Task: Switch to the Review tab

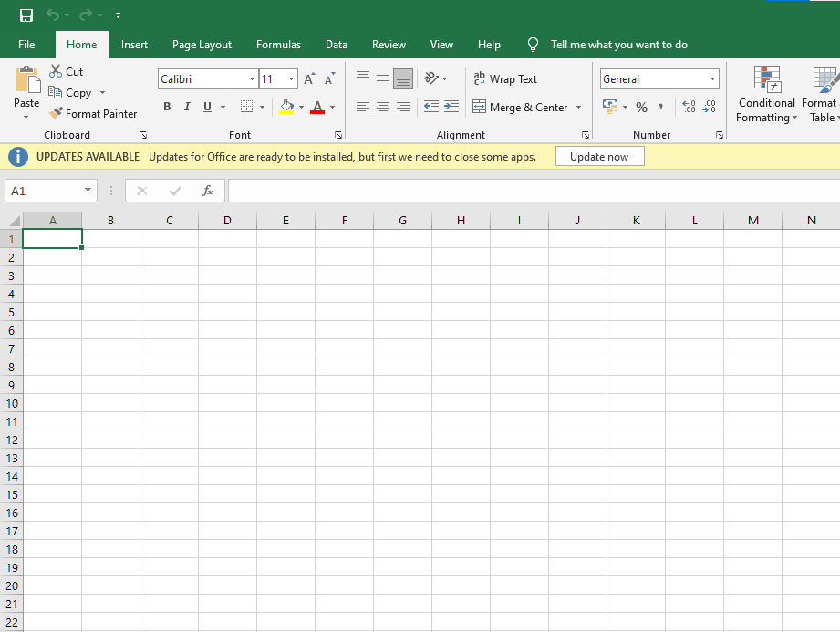Action: pos(389,45)
